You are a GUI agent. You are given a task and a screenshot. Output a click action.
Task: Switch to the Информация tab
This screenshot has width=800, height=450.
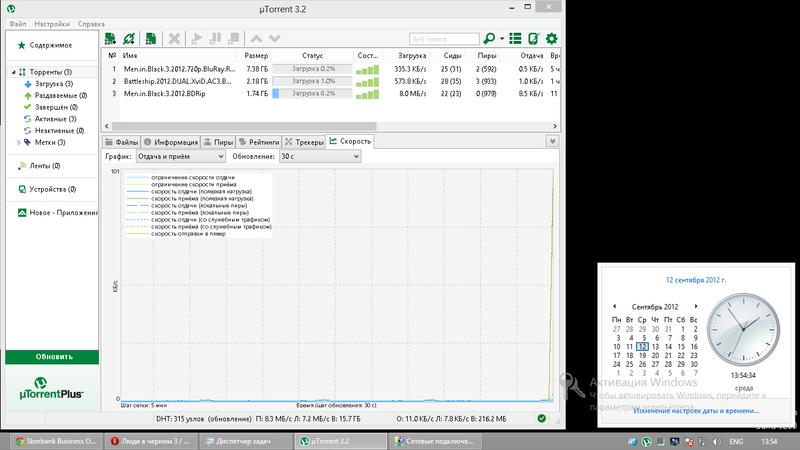click(171, 142)
